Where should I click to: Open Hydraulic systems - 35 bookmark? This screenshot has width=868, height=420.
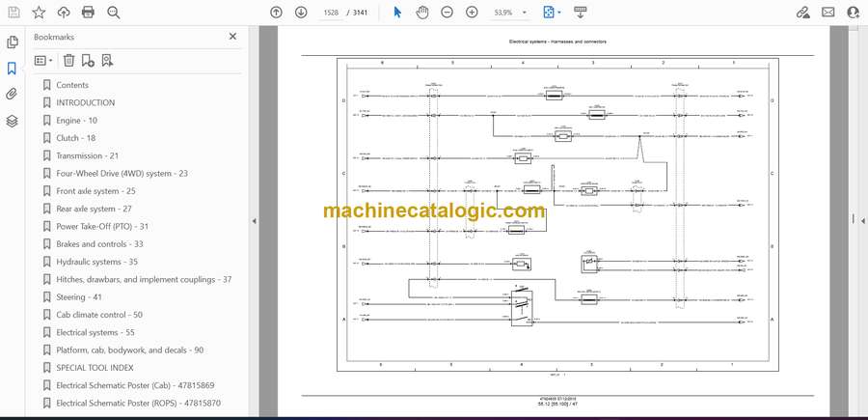point(96,262)
